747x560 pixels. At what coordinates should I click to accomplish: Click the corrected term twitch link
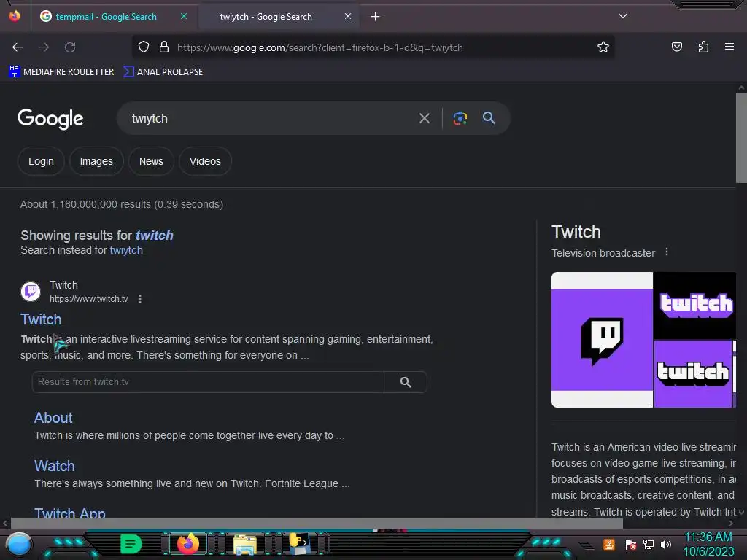[x=155, y=236]
